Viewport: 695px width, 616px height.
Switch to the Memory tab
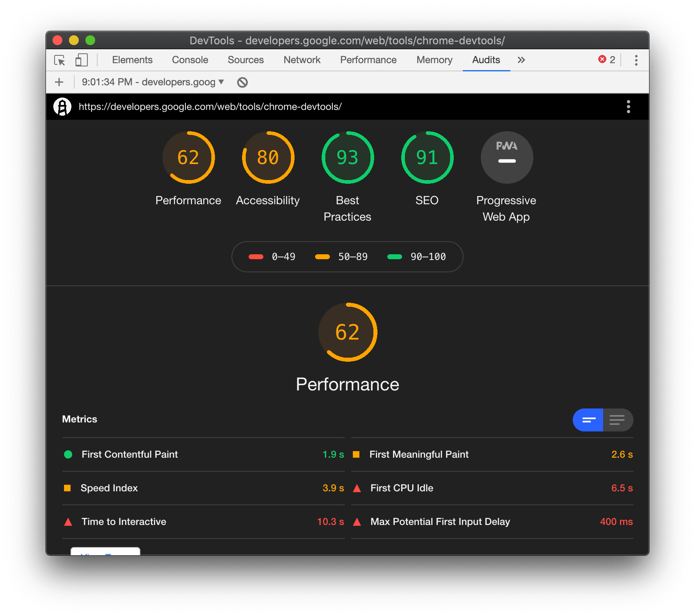click(x=434, y=60)
